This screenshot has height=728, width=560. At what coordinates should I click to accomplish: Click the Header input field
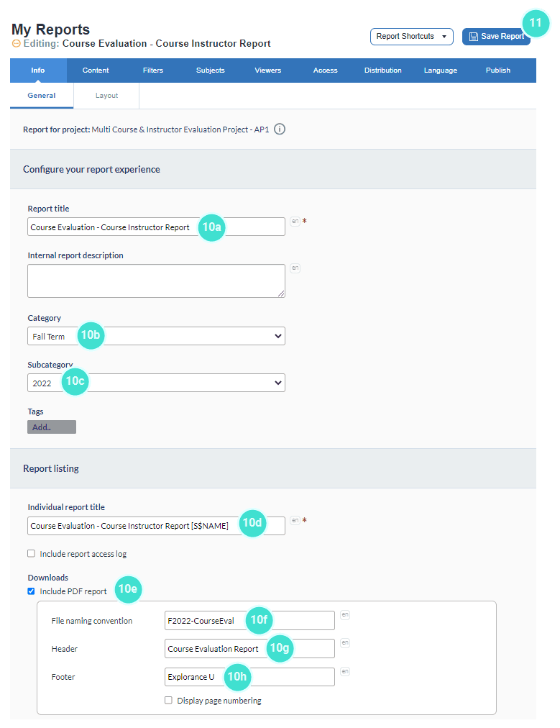pyautogui.click(x=249, y=649)
